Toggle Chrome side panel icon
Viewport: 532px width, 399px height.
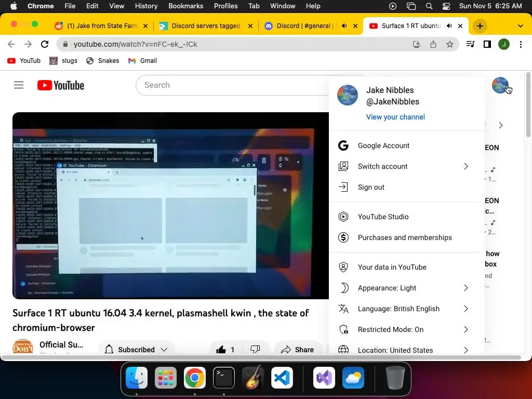[487, 44]
